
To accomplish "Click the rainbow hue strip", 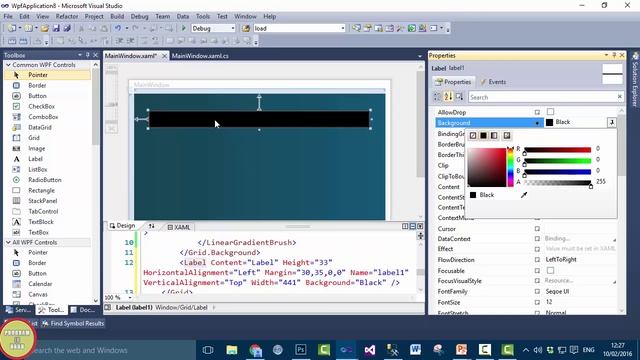I will 510,167.
